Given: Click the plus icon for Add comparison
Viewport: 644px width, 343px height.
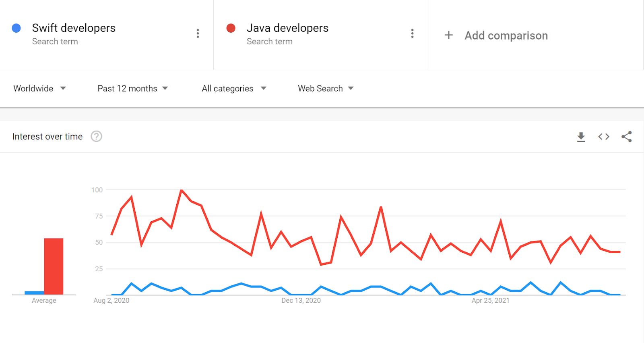Looking at the screenshot, I should point(449,35).
